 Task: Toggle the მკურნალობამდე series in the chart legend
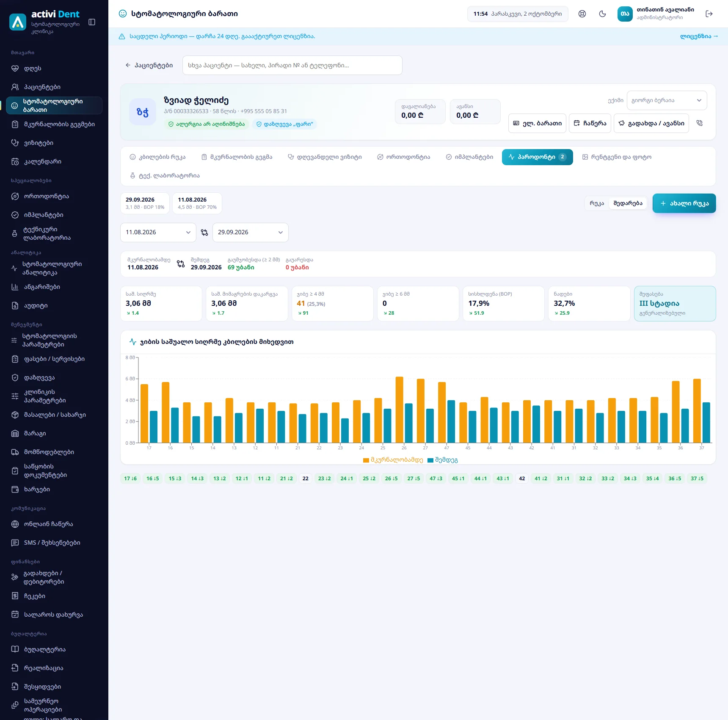tap(393, 460)
